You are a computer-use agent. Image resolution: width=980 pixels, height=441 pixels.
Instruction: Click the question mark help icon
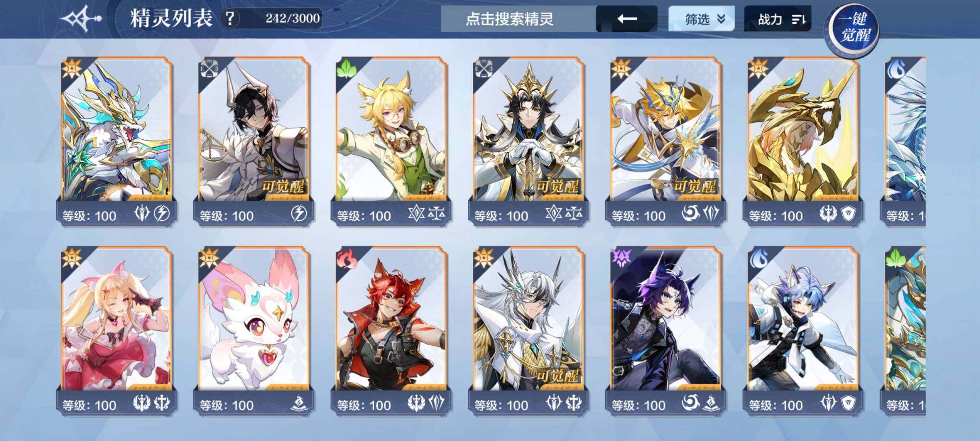(x=230, y=18)
